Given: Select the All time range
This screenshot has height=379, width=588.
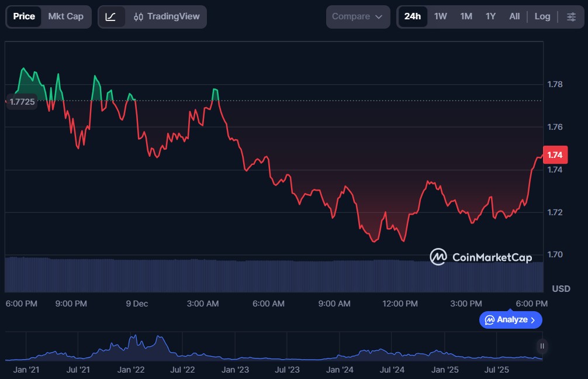Looking at the screenshot, I should tap(514, 16).
